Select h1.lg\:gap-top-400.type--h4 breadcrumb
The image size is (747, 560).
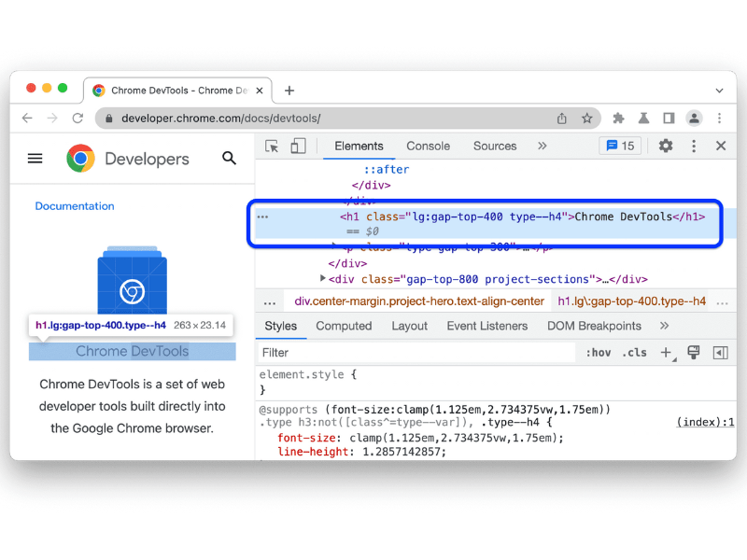point(632,301)
